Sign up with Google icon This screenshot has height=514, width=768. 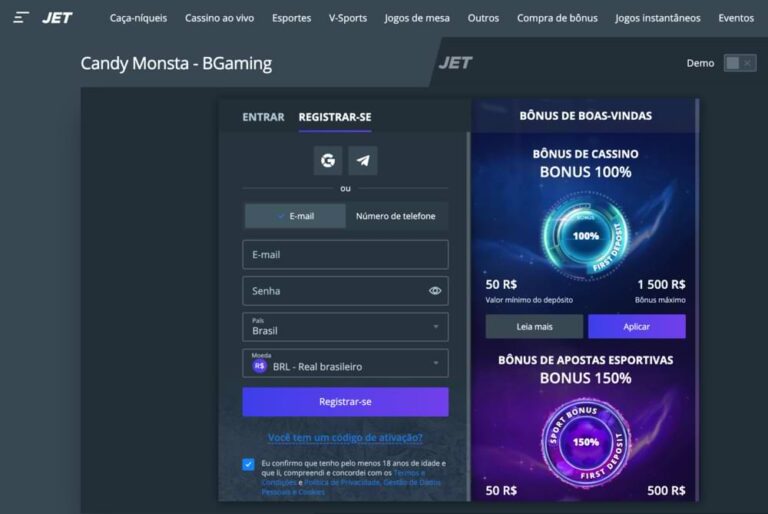327,160
